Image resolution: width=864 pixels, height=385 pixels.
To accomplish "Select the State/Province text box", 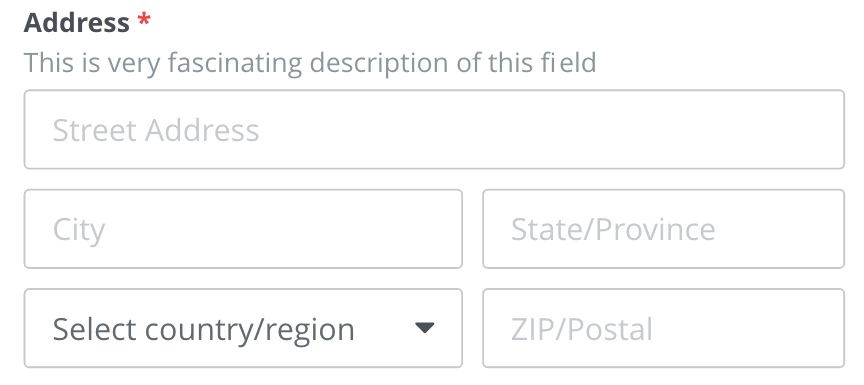I will (x=663, y=229).
